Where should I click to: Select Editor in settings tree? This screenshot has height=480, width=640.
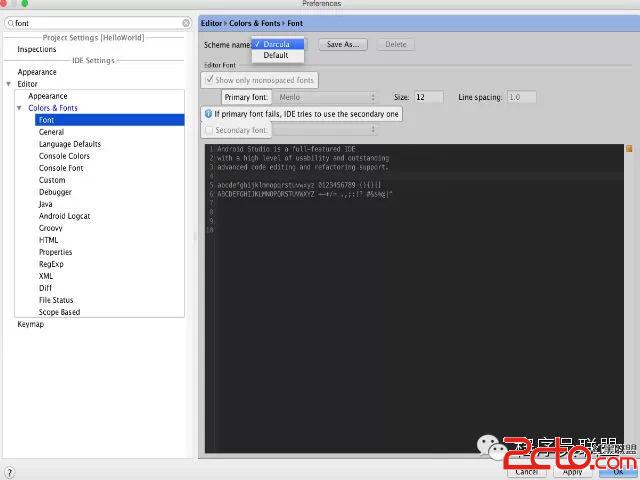27,84
